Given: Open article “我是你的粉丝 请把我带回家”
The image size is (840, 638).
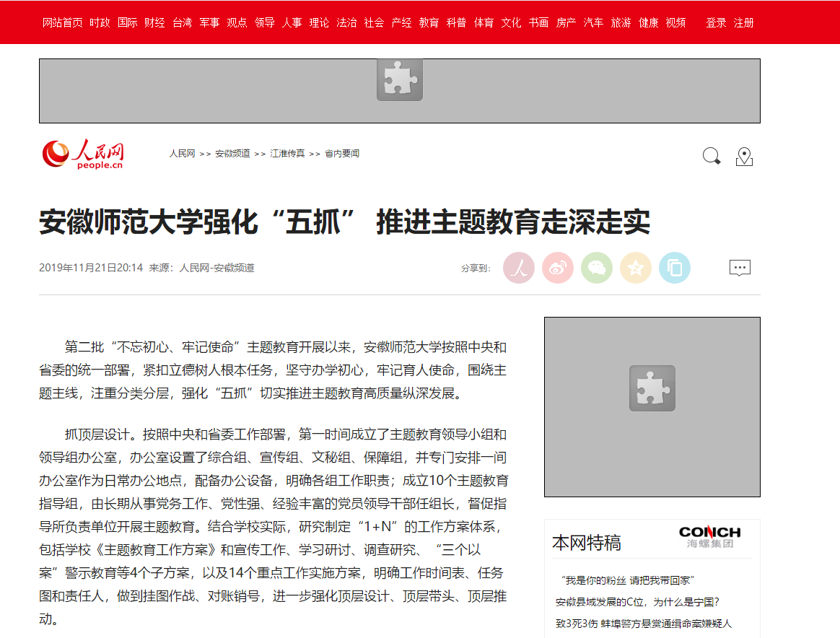Looking at the screenshot, I should (x=627, y=580).
